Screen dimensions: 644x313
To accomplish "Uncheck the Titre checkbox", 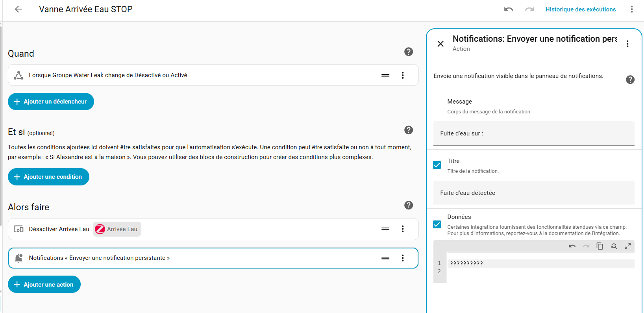I will 437,165.
